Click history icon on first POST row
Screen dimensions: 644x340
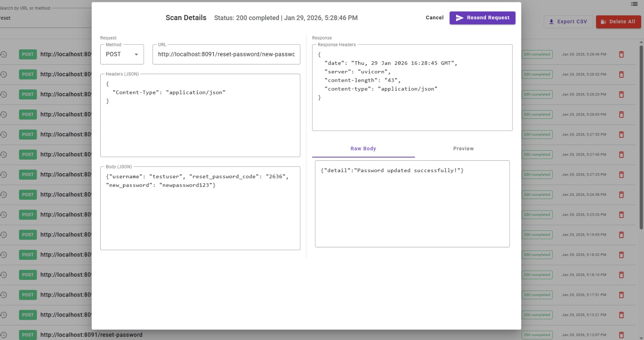[4, 54]
